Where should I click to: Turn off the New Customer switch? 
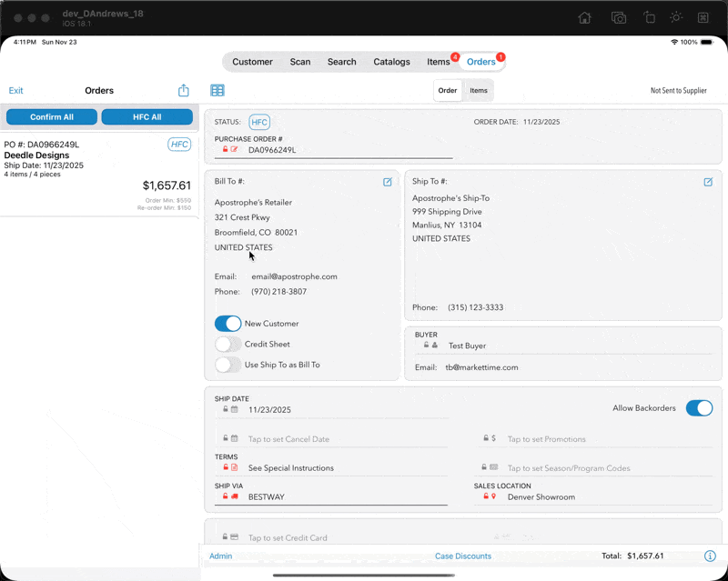coord(228,324)
